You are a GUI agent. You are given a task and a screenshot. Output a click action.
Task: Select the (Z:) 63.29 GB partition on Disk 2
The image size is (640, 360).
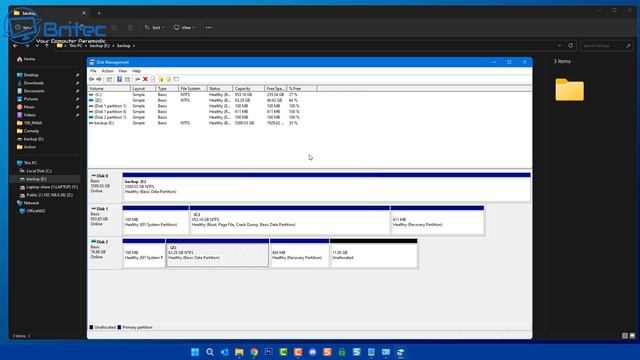click(218, 253)
